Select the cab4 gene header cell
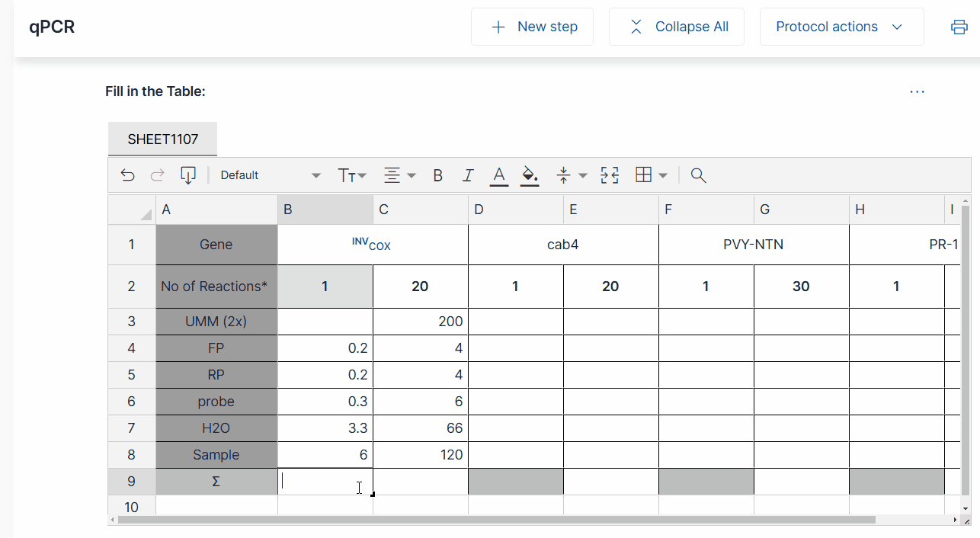Viewport: 980px width, 538px height. (562, 244)
